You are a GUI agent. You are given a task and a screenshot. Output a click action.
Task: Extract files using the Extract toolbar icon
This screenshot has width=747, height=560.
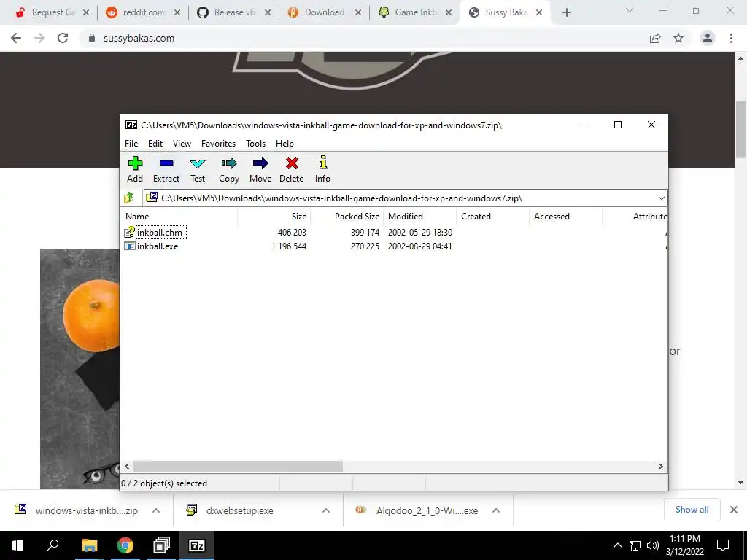(166, 169)
